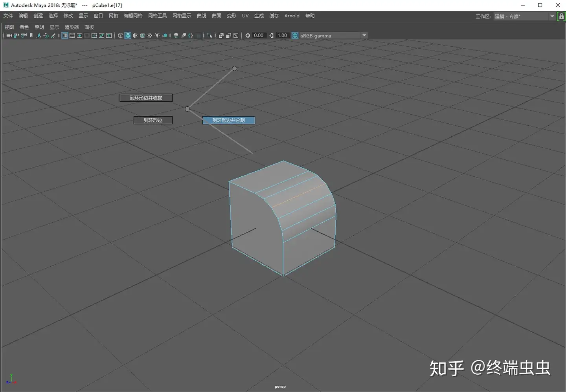Click the select camera icon

[9, 35]
